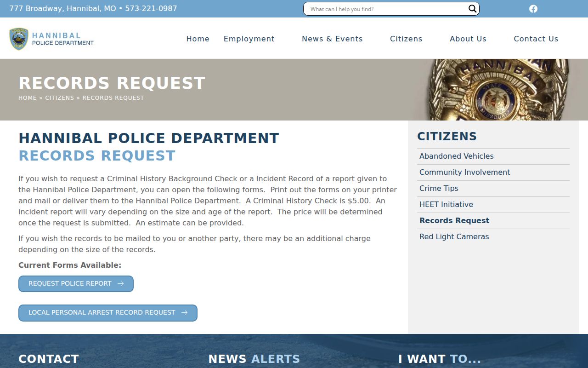
Task: Click the CITIZENS sidebar heading
Action: coord(447,136)
